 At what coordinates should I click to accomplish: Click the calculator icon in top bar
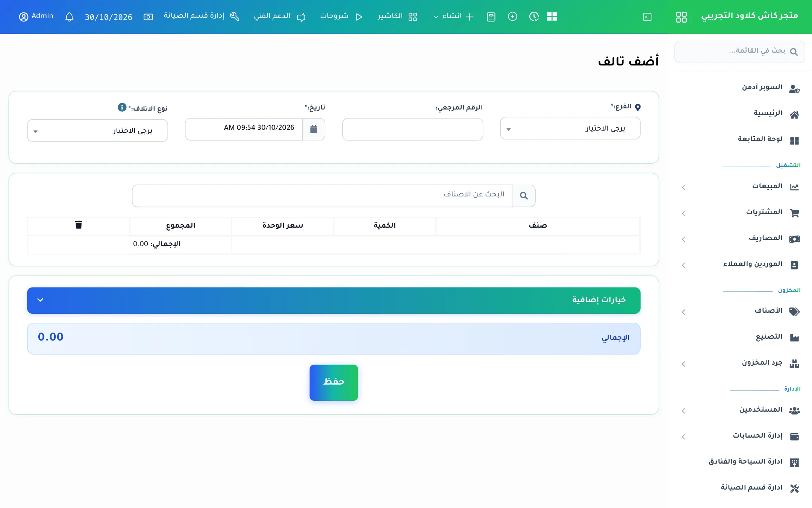point(491,17)
